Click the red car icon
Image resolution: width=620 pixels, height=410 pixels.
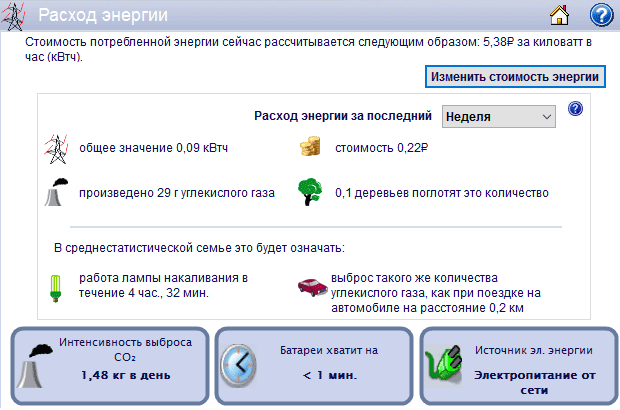tap(312, 287)
